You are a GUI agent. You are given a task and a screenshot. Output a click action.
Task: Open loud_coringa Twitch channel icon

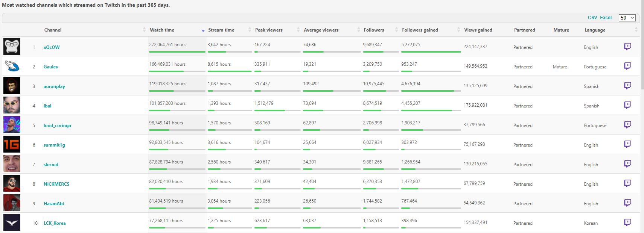pos(627,125)
